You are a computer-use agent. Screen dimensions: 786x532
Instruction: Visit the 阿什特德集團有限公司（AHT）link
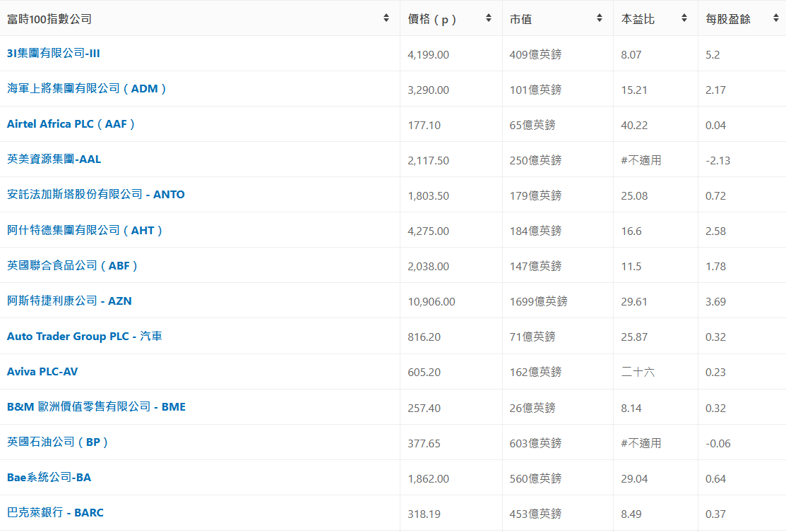coord(85,230)
